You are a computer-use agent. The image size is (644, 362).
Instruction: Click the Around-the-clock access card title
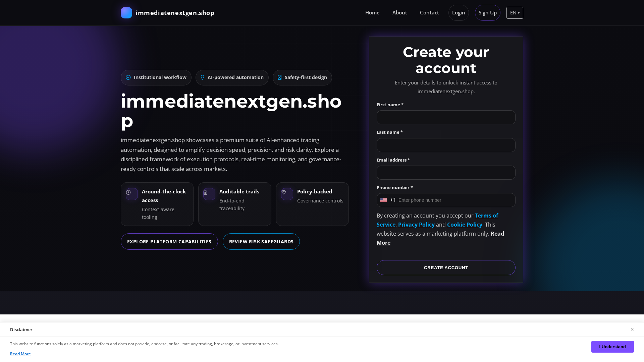pyautogui.click(x=164, y=196)
